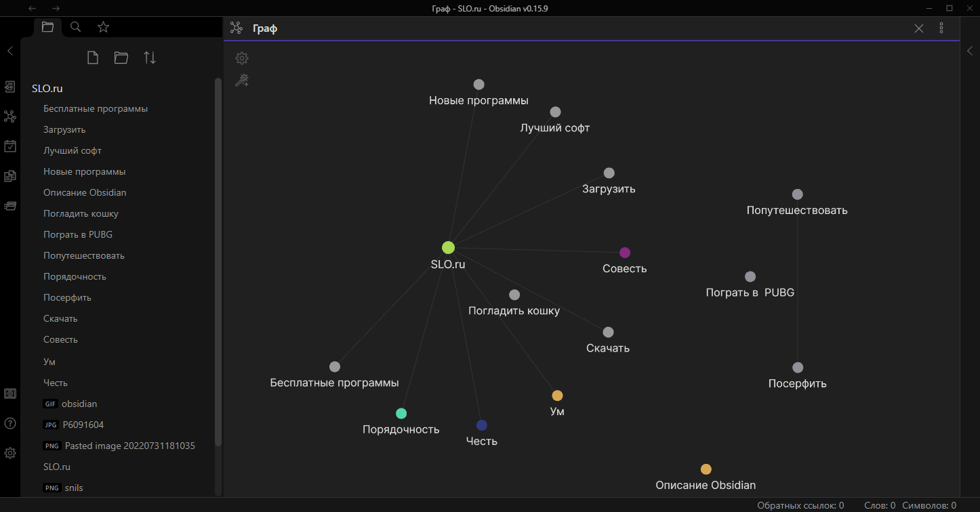The width and height of the screenshot is (980, 512).
Task: Collapse the left sidebar with chevron
Action: 10,51
